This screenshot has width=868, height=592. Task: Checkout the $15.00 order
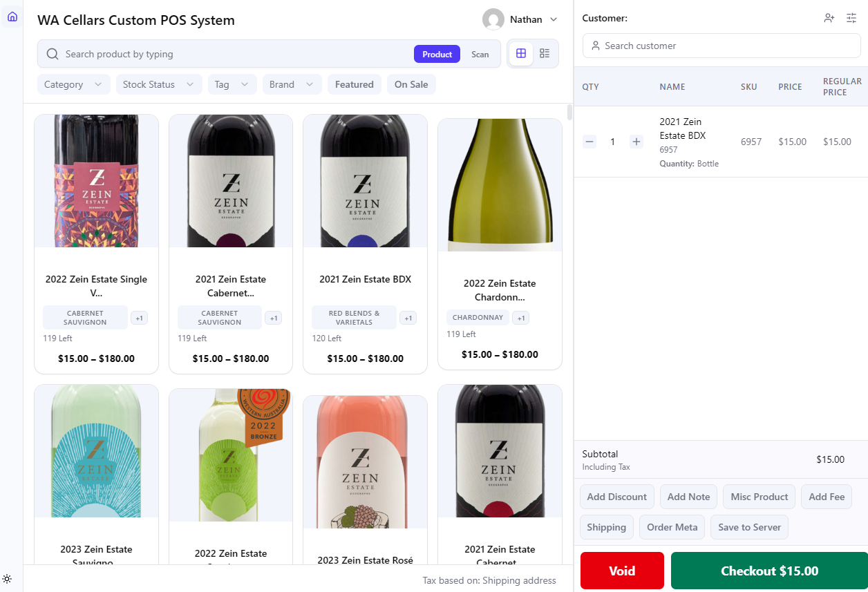769,571
